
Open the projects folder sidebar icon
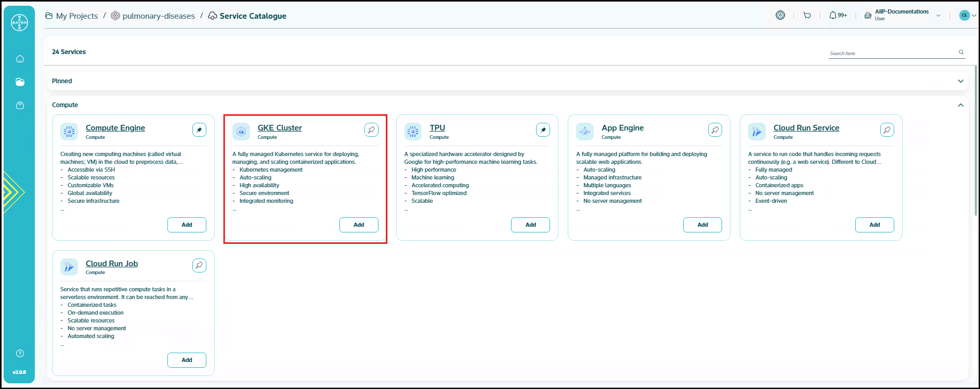pyautogui.click(x=20, y=82)
